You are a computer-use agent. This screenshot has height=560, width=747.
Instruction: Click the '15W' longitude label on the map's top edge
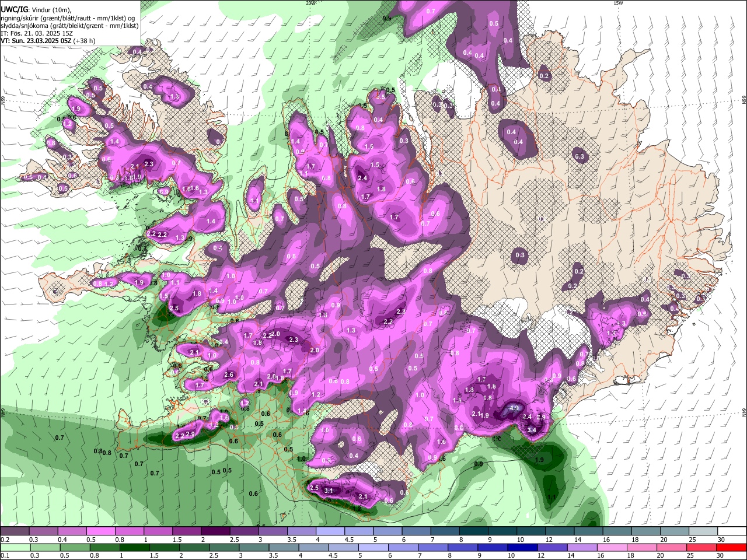click(x=617, y=3)
